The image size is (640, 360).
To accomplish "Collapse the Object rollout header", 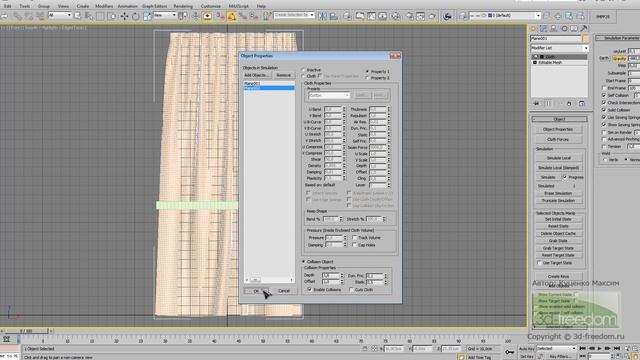I will [560, 119].
